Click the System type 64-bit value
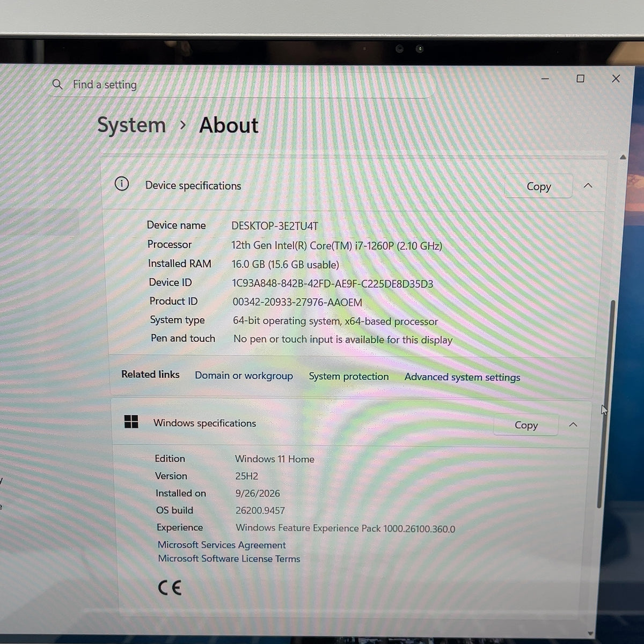 click(x=335, y=321)
